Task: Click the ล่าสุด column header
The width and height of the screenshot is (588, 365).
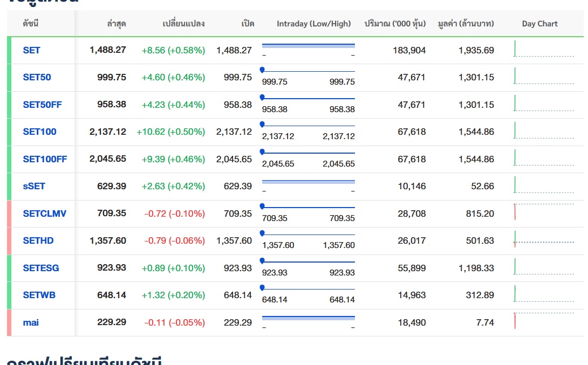Action: click(x=117, y=24)
